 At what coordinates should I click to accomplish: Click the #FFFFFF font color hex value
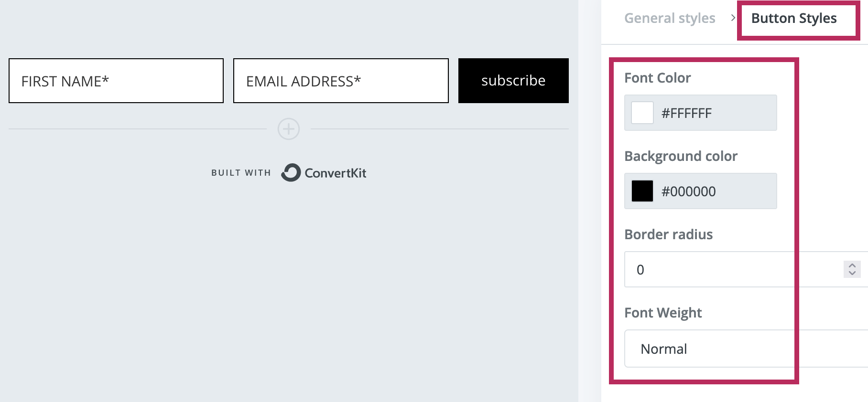coord(686,113)
